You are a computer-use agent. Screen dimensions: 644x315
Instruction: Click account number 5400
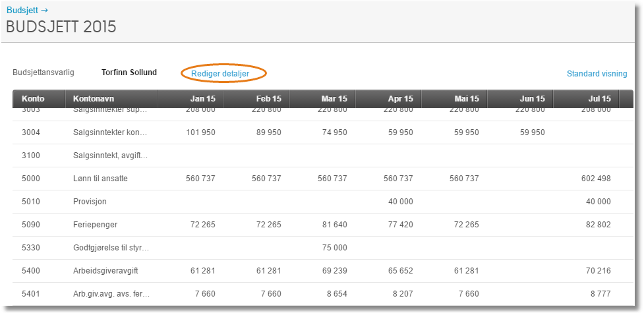(x=31, y=271)
